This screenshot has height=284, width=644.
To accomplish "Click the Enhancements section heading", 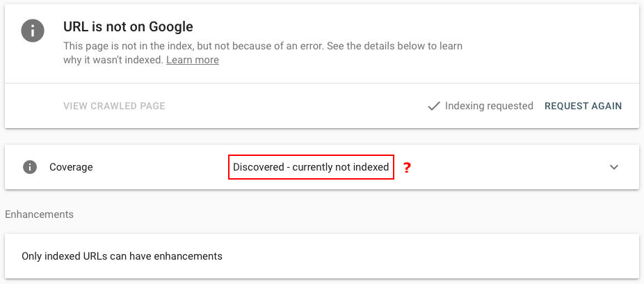I will coord(39,214).
